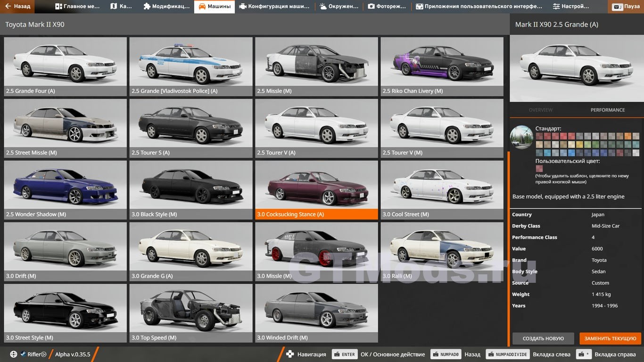
Task: Select the 3.0 Drift (M) car
Action: click(x=66, y=252)
